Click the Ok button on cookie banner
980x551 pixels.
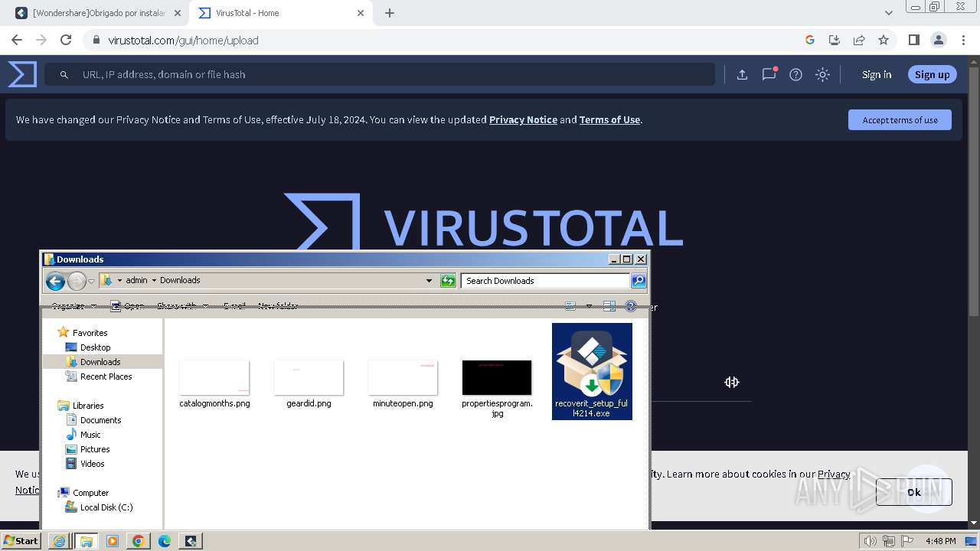[914, 492]
